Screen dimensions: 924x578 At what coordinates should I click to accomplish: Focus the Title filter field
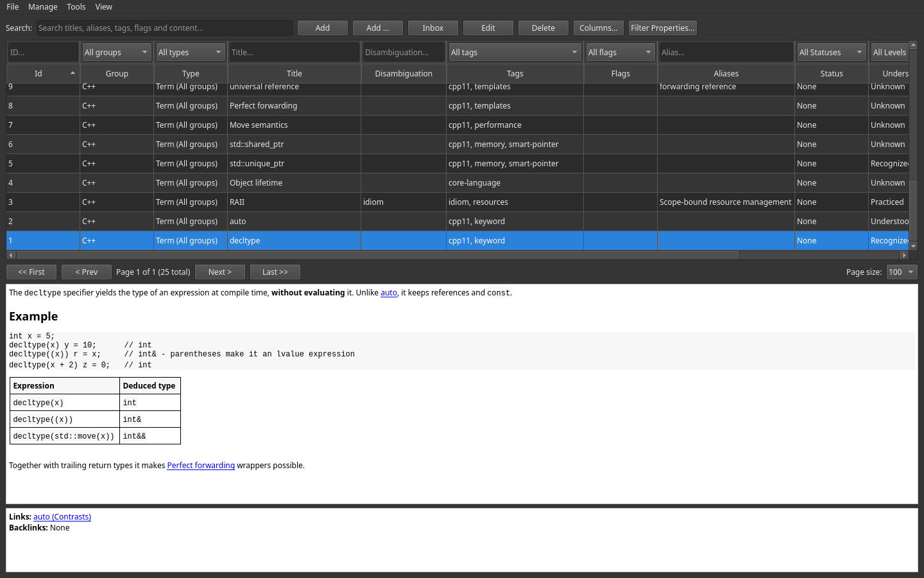(295, 53)
